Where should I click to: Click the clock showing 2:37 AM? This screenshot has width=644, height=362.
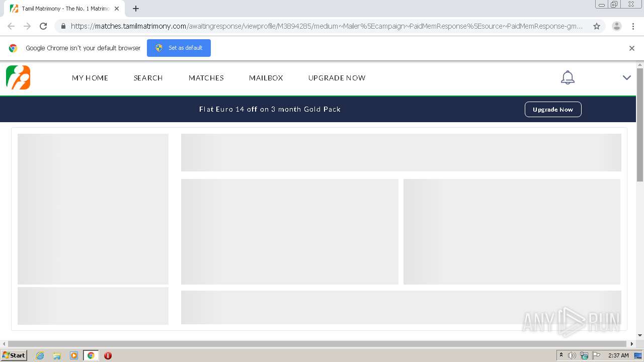click(618, 355)
